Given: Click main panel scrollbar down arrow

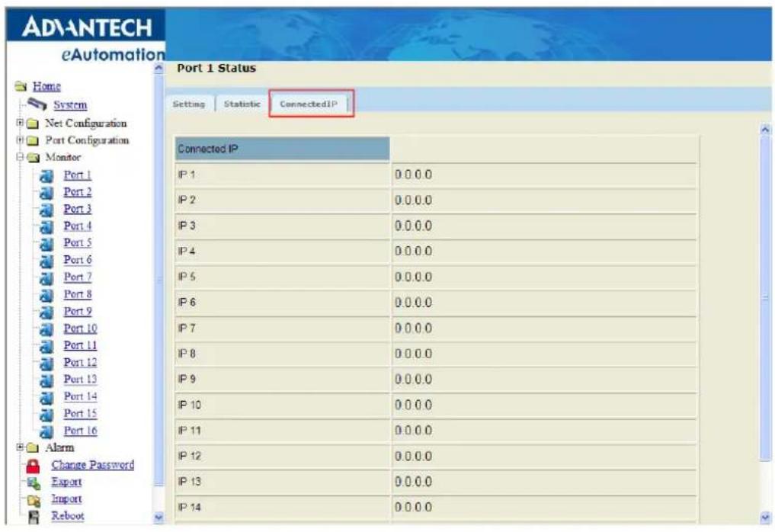Looking at the screenshot, I should coord(765,518).
